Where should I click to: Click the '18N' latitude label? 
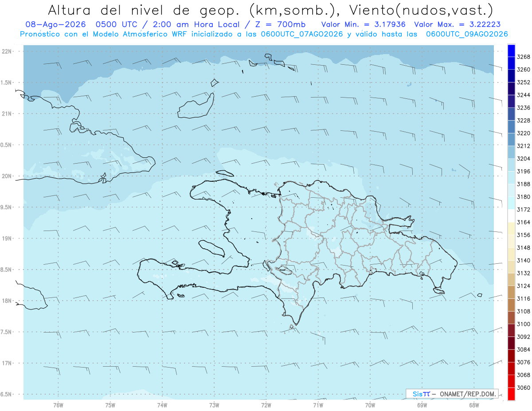click(x=7, y=301)
